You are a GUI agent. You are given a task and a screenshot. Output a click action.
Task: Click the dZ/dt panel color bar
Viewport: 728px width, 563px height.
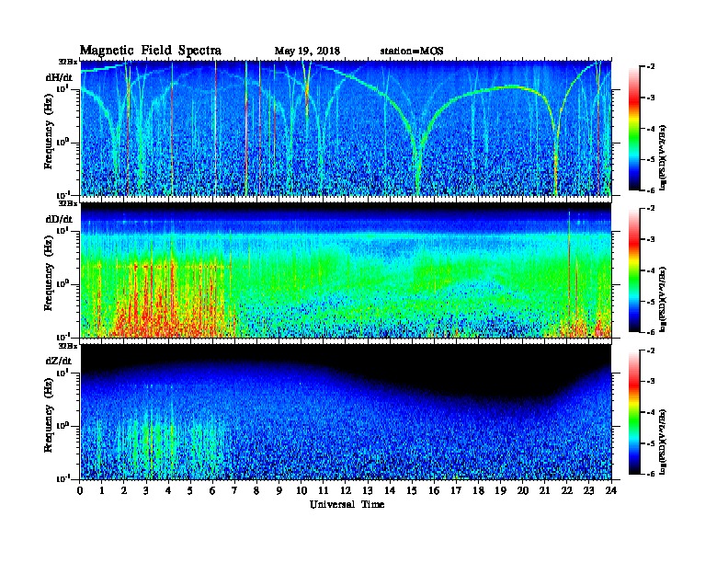(x=634, y=412)
